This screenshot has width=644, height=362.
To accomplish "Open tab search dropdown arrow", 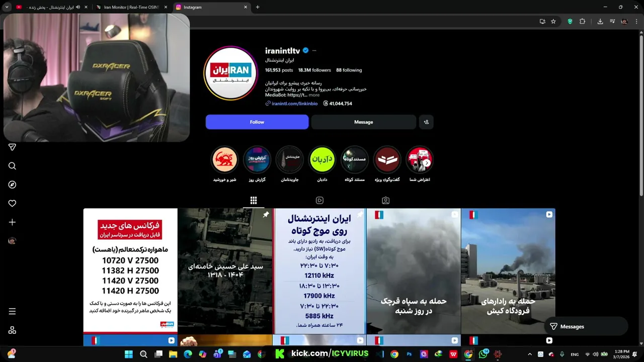I will coord(7,7).
